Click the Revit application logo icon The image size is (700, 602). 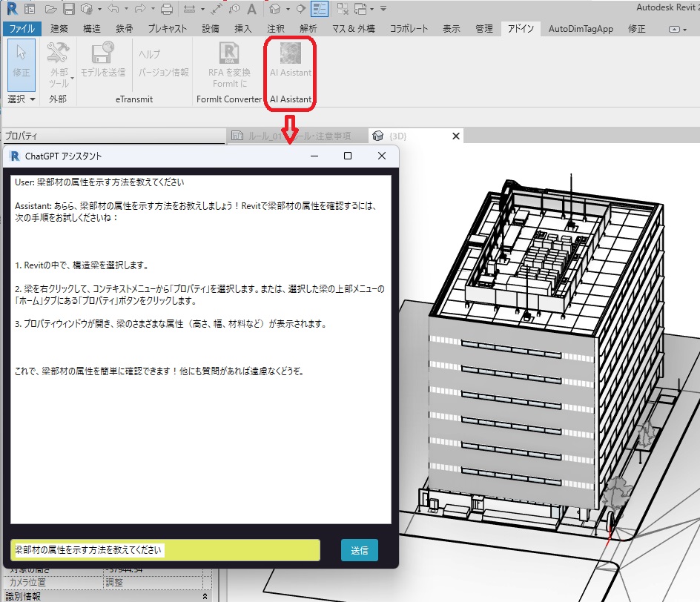coord(12,8)
